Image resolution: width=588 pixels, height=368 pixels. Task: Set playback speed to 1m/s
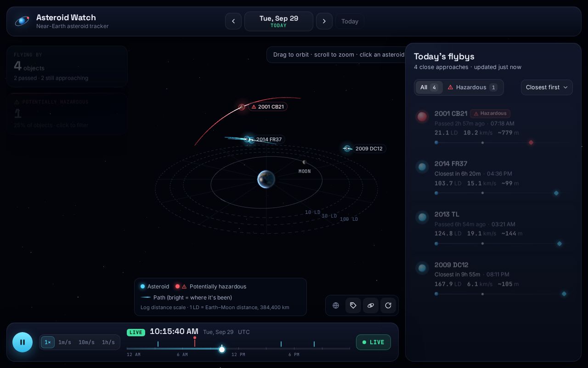point(65,342)
